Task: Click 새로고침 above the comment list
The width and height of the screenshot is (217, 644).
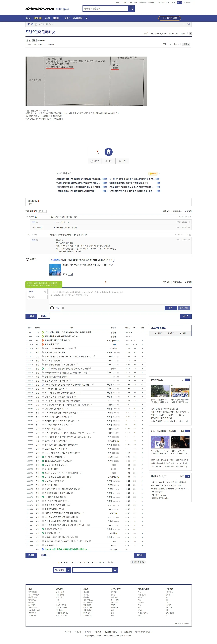Action: click(188, 212)
